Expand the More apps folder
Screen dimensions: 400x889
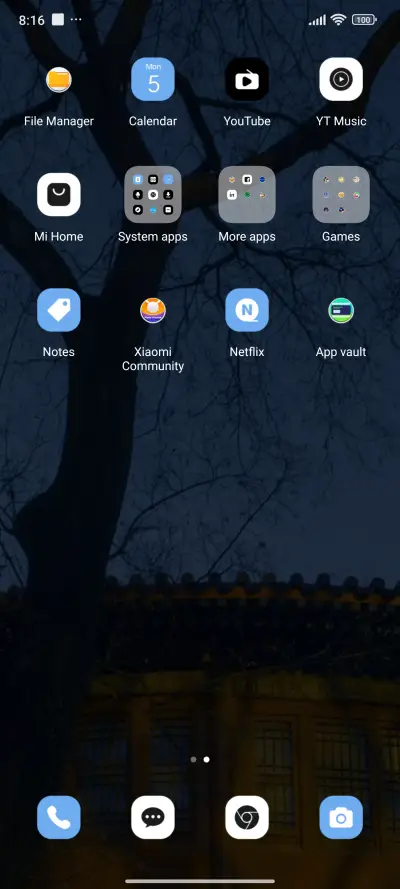coord(247,194)
